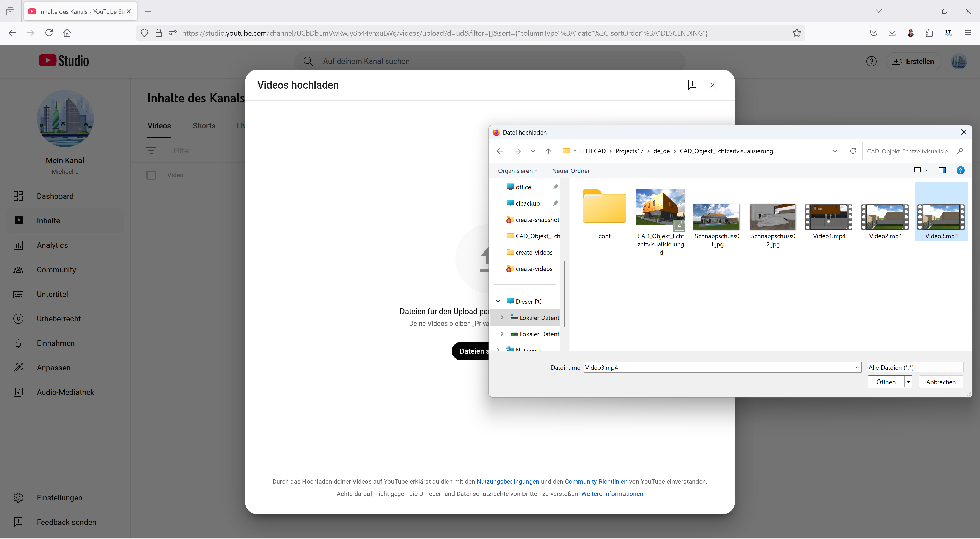Open YouTube Studio help question mark icon

871,61
